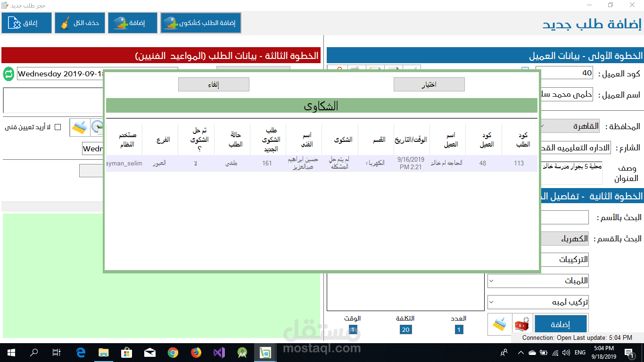Click the اسم العميل input field
The height and width of the screenshot is (362, 644).
(567, 94)
